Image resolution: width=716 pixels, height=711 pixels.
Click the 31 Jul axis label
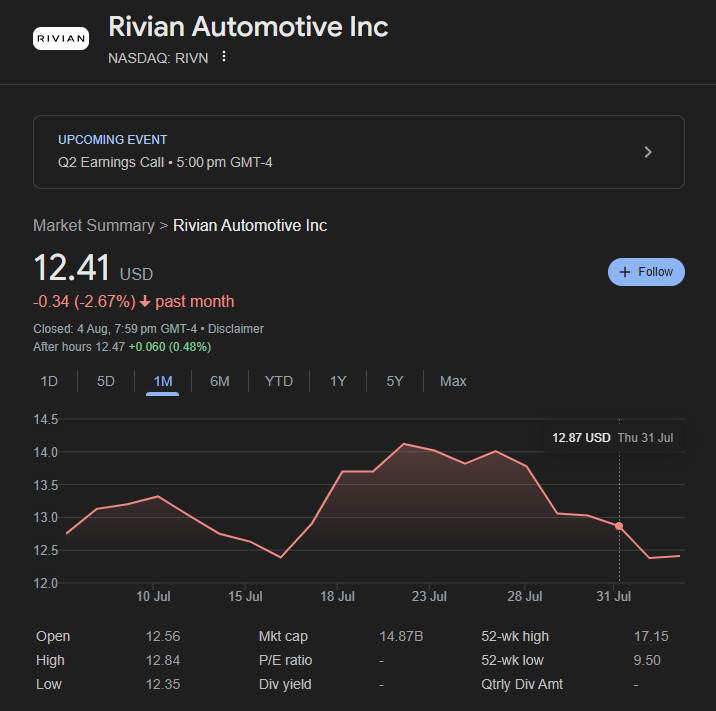pos(614,596)
